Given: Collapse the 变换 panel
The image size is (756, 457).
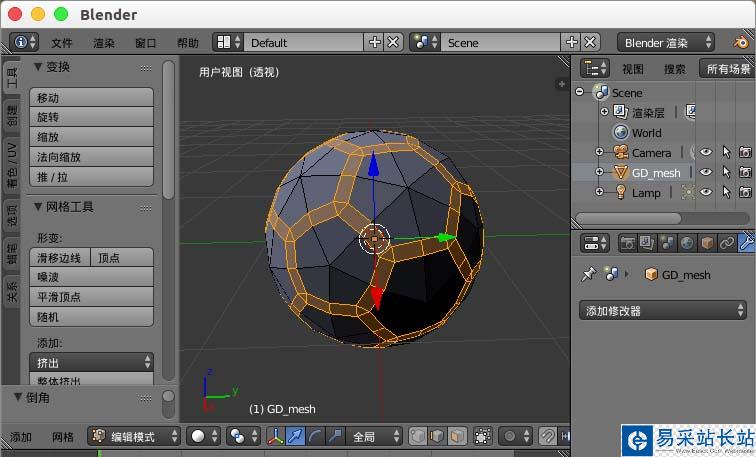Looking at the screenshot, I should click(x=38, y=67).
